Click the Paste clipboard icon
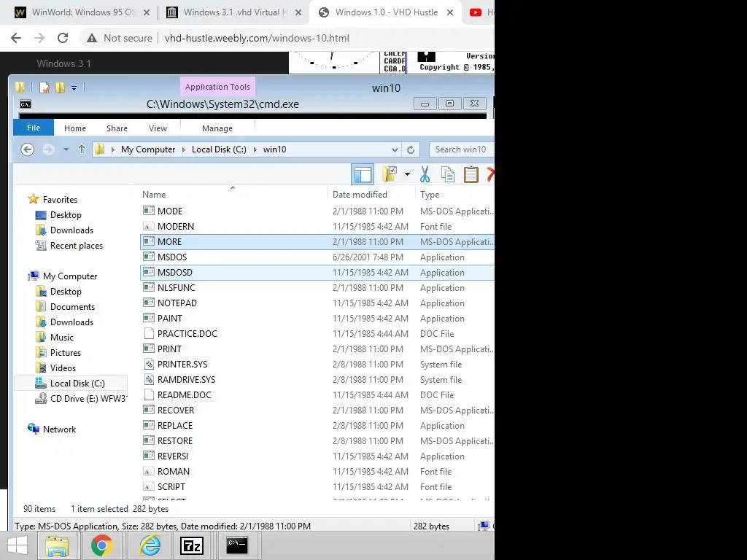The height and width of the screenshot is (560, 747). tap(471, 174)
